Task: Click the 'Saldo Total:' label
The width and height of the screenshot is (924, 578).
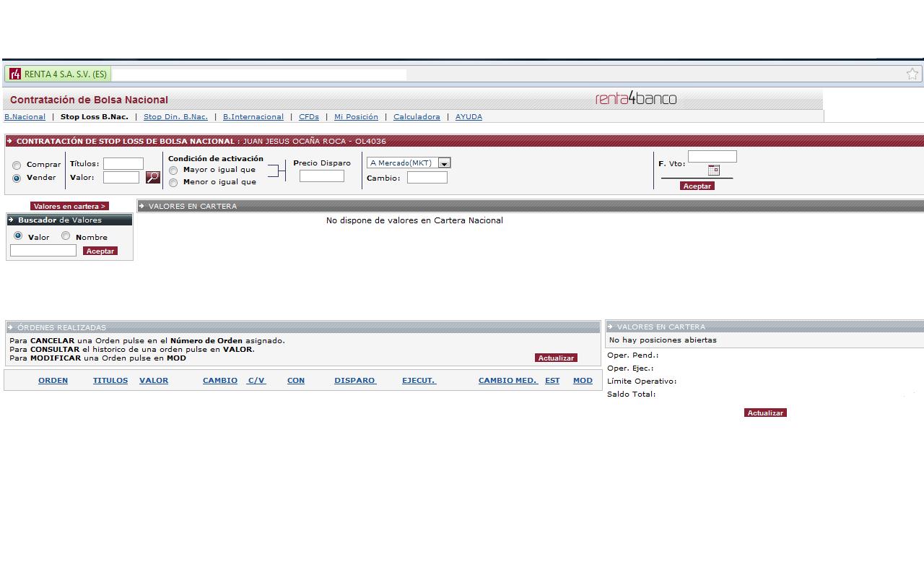Action: [632, 394]
